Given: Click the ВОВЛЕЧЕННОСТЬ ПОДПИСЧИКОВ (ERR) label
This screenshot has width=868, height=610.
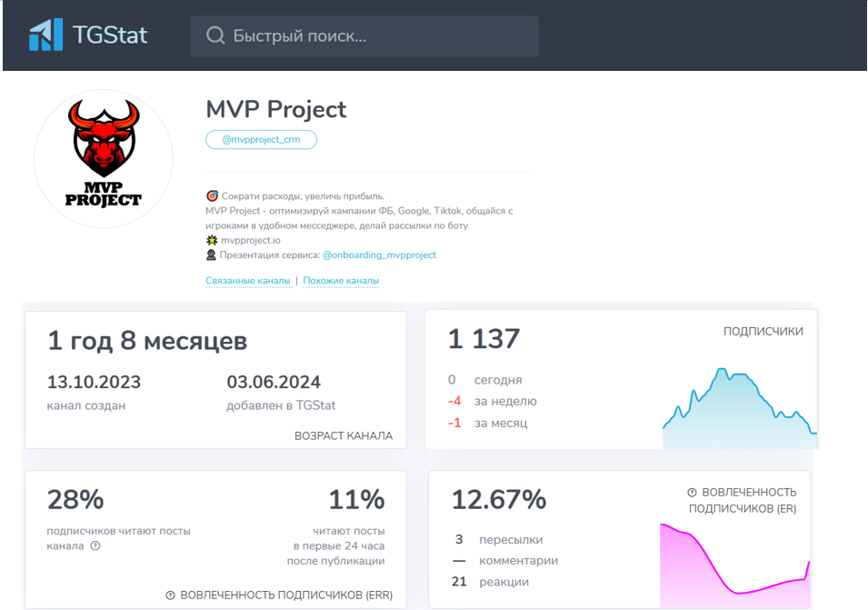Looking at the screenshot, I should (x=286, y=595).
